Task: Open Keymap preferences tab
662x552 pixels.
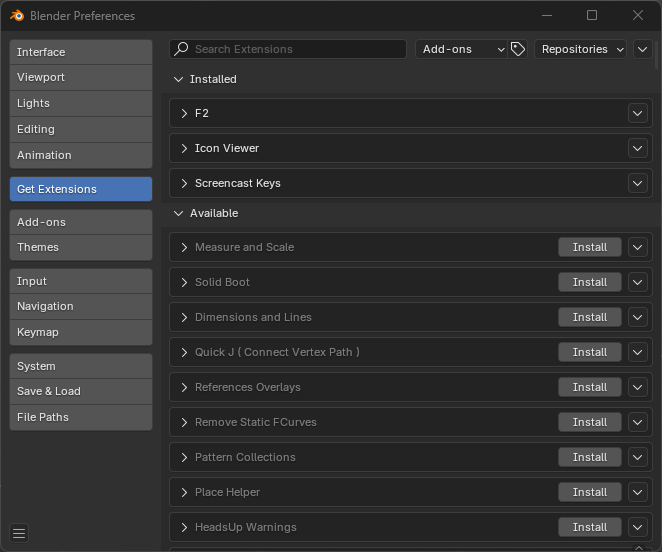Action: 81,332
